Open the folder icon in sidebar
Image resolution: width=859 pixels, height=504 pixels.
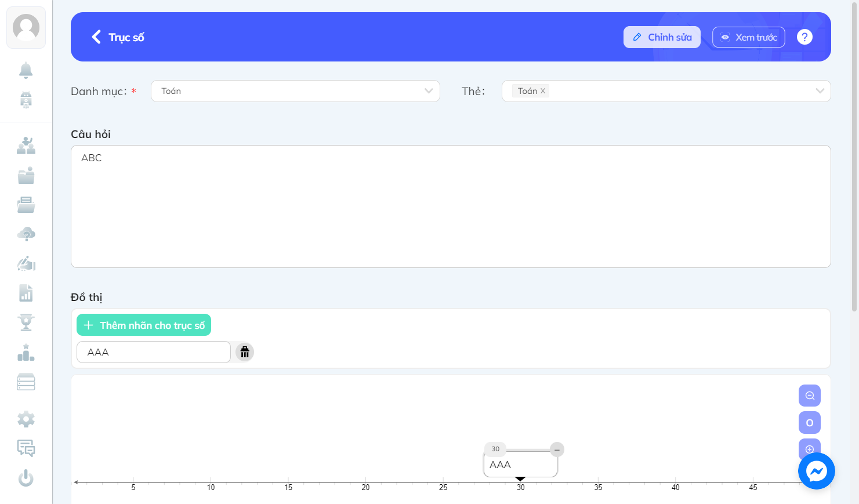tap(26, 175)
